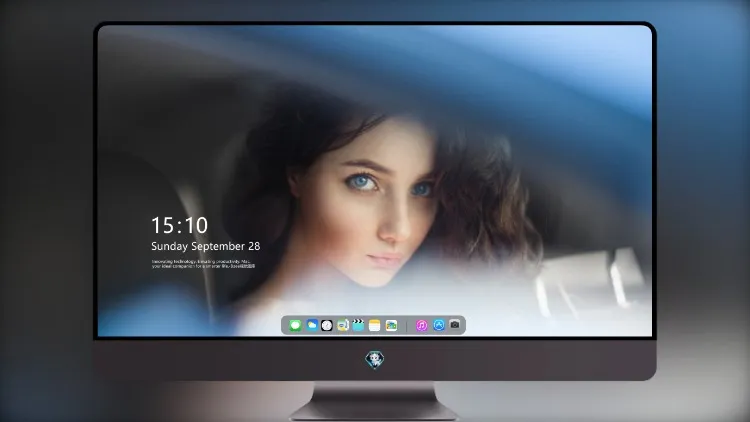The image size is (750, 422).
Task: Open the Weather app in the dock
Action: click(312, 325)
